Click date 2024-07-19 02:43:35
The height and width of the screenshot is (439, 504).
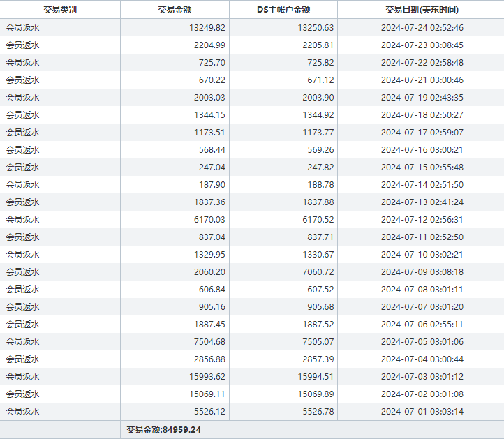422,98
